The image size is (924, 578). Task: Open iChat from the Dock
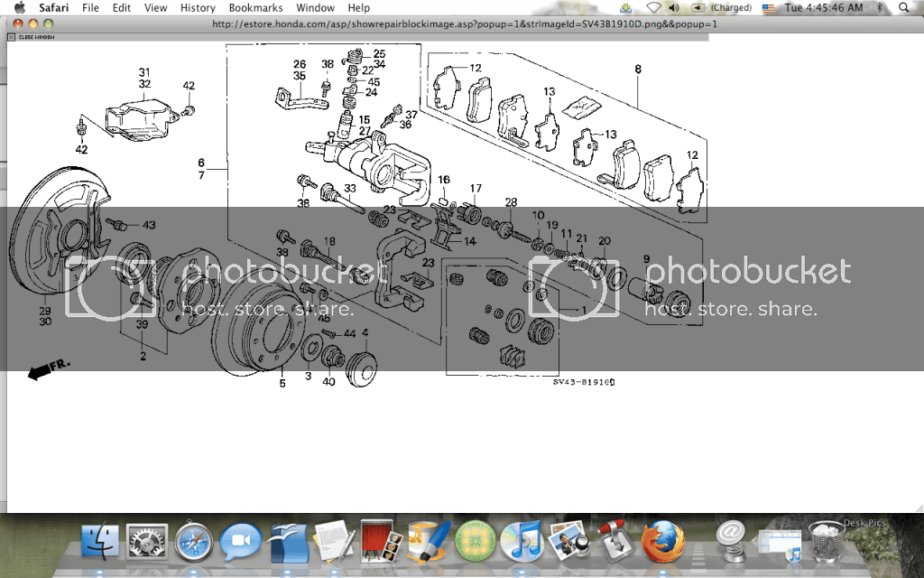point(240,542)
